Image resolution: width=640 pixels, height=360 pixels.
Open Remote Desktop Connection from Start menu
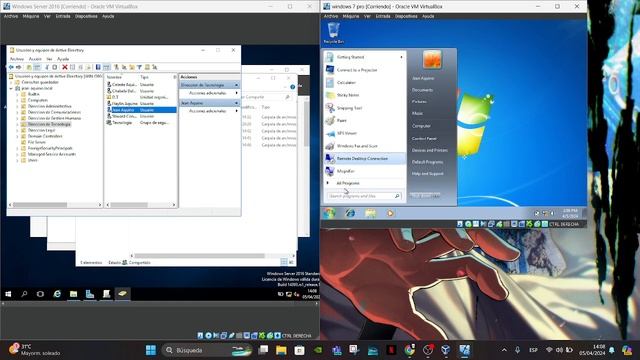pyautogui.click(x=364, y=158)
